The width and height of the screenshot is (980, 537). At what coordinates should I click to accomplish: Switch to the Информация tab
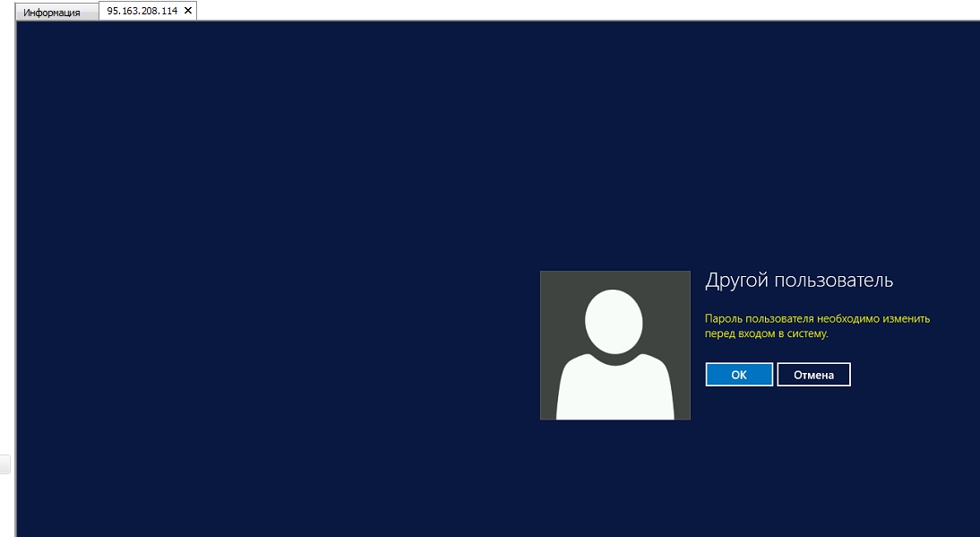click(x=51, y=13)
